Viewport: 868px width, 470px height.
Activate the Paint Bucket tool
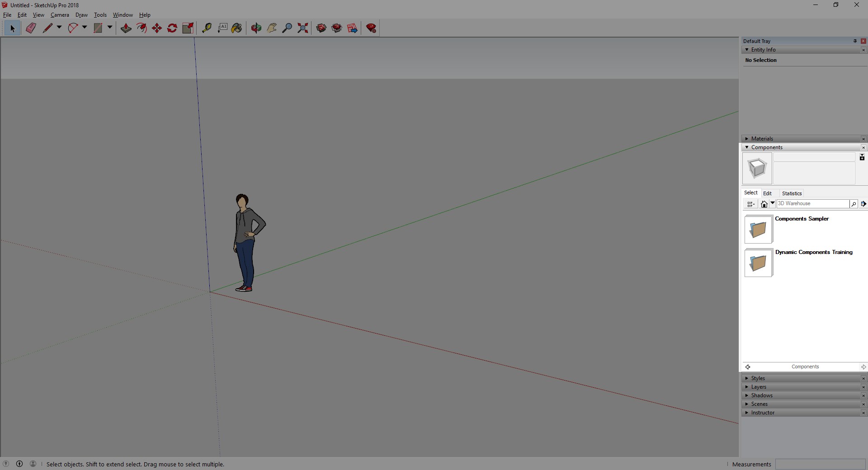pyautogui.click(x=236, y=28)
